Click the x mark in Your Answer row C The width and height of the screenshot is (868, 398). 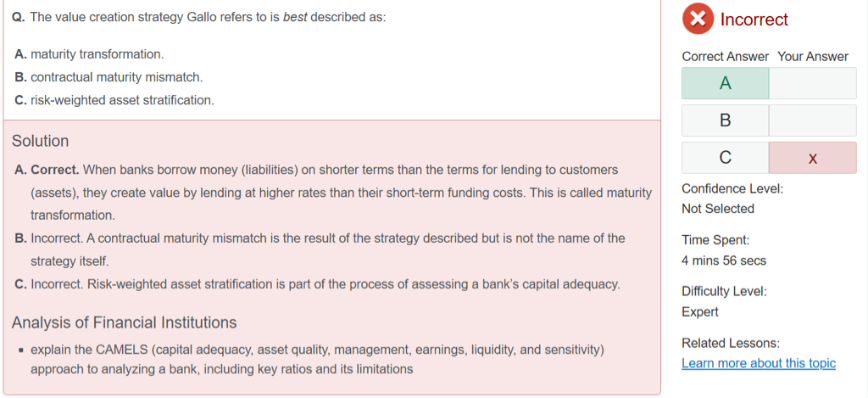tap(812, 158)
